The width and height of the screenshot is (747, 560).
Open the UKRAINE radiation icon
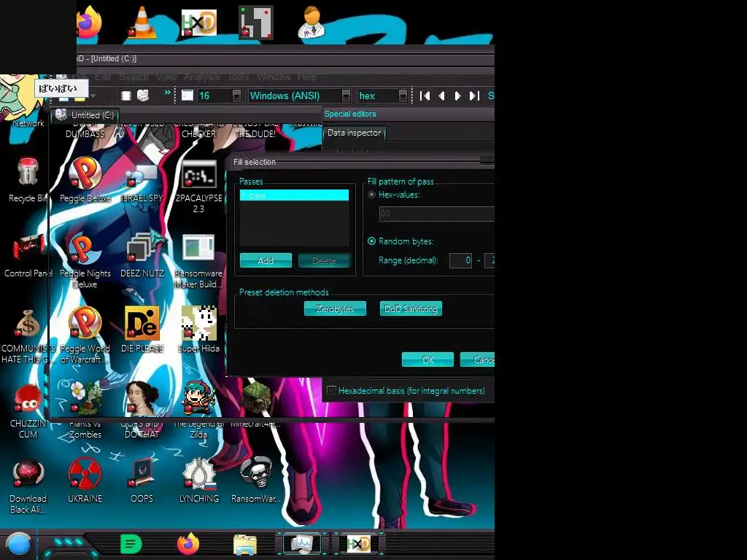85,480
